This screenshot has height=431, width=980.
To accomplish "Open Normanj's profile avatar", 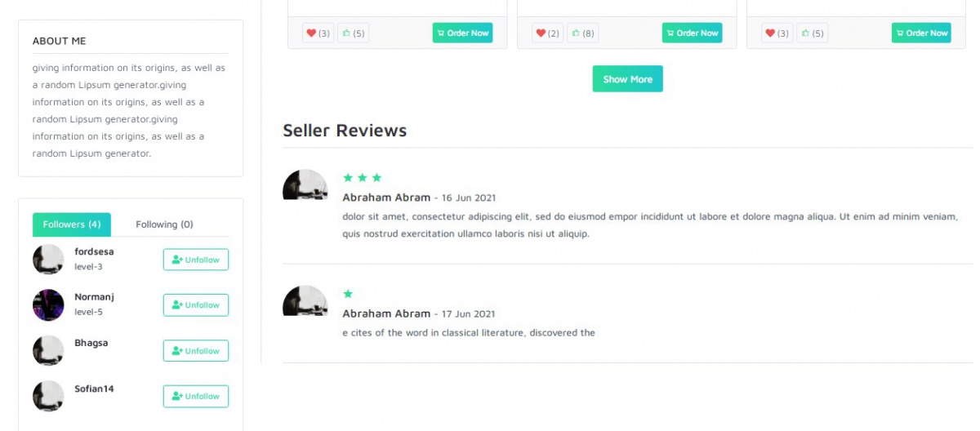I will pos(48,305).
